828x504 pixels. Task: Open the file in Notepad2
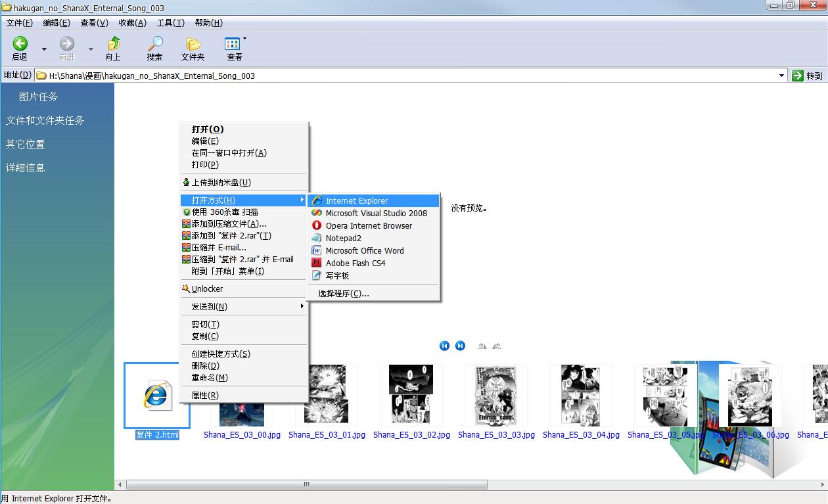click(373, 239)
